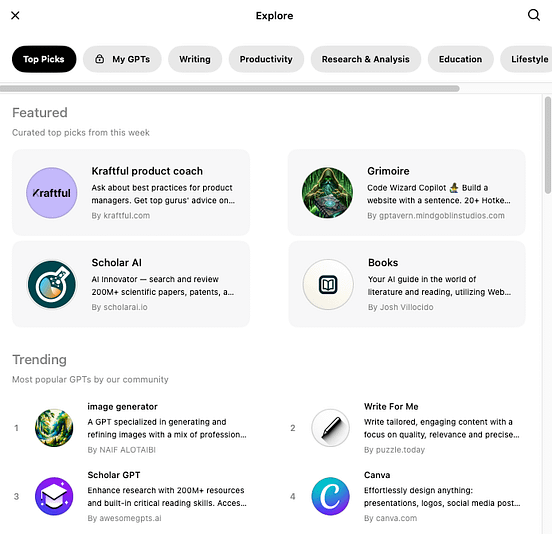Click the Scholar GPT graduation cap icon
The image size is (552, 534).
pos(54,496)
